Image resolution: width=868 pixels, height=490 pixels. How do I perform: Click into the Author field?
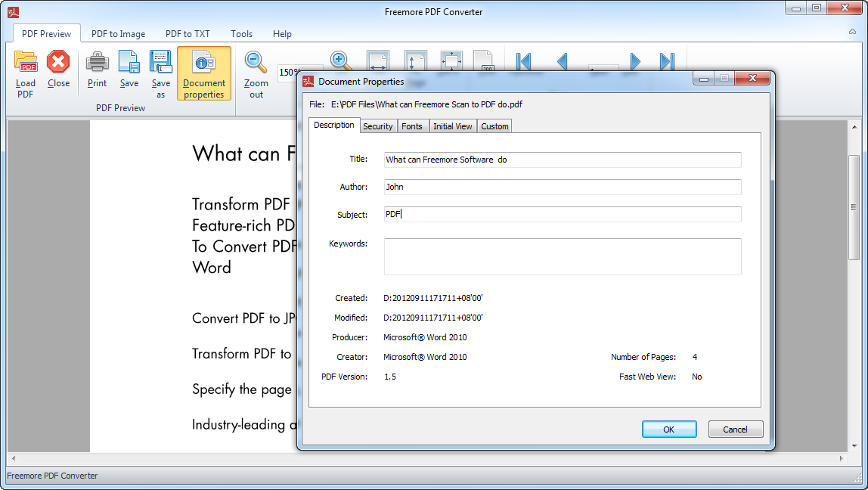[563, 187]
